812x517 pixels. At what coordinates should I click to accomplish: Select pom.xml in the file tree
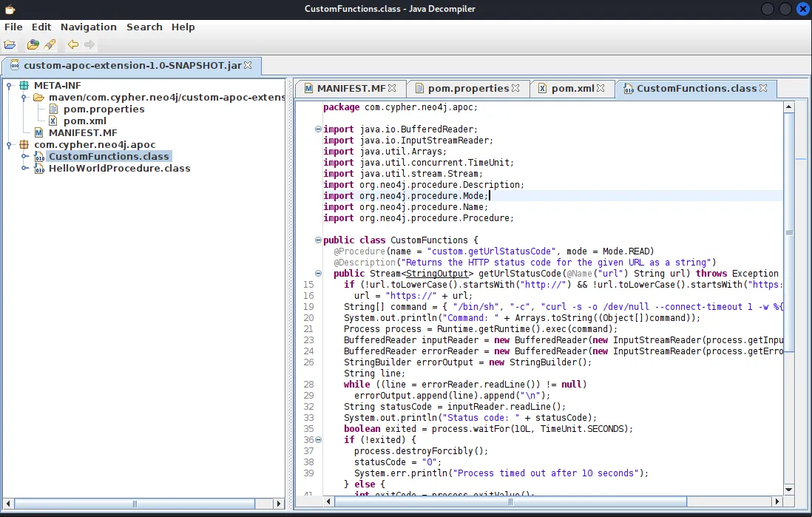pos(85,121)
